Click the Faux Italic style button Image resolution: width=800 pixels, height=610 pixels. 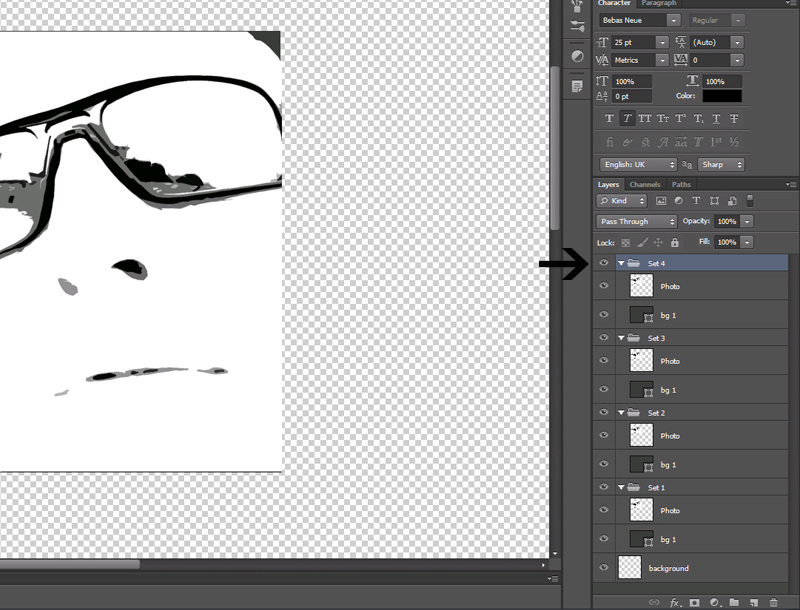pyautogui.click(x=627, y=118)
